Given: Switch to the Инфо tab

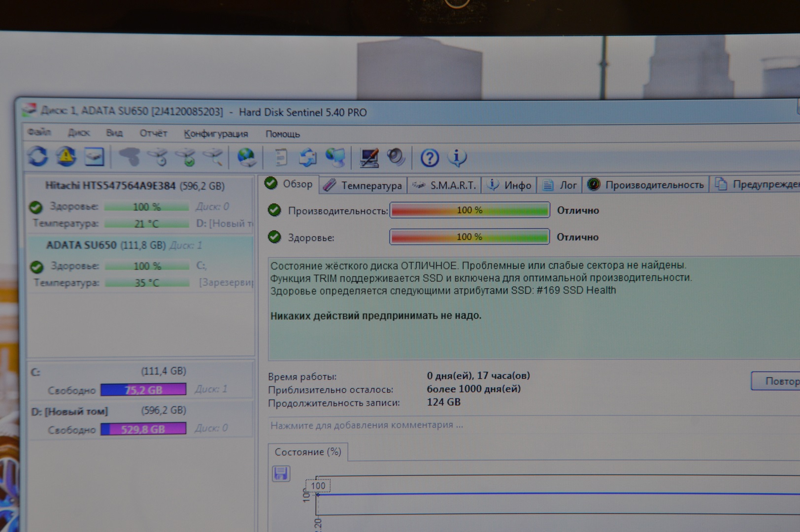Looking at the screenshot, I should [x=509, y=185].
